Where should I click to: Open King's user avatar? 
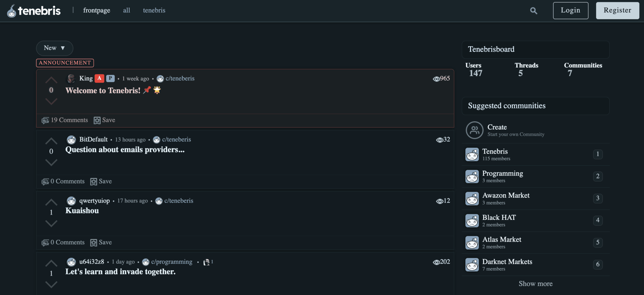(71, 79)
